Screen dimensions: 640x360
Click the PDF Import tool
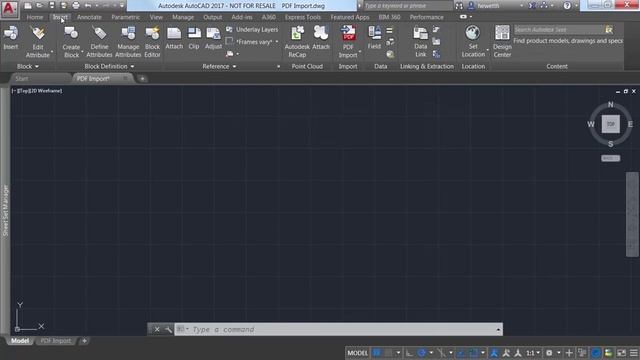click(x=348, y=42)
